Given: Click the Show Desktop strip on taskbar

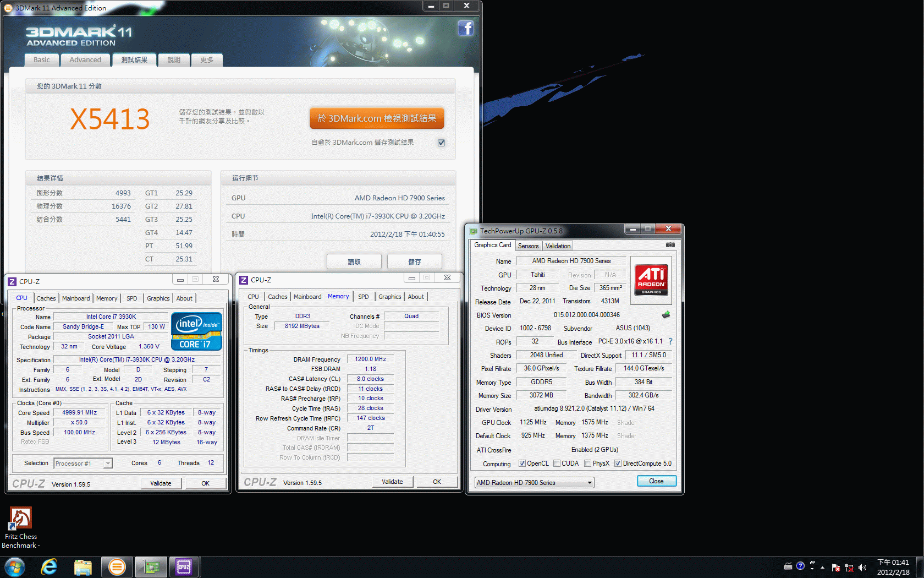Looking at the screenshot, I should pos(920,567).
